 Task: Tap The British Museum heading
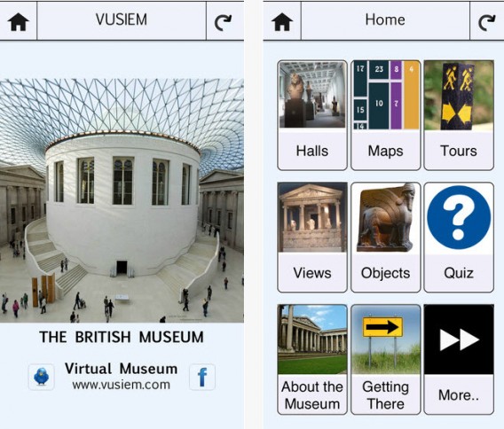click(122, 337)
